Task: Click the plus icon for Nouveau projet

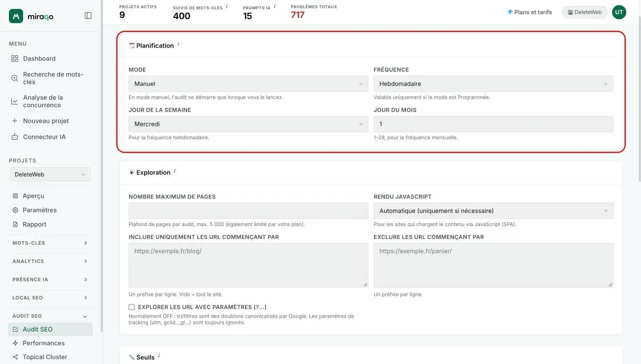Action: [15, 121]
